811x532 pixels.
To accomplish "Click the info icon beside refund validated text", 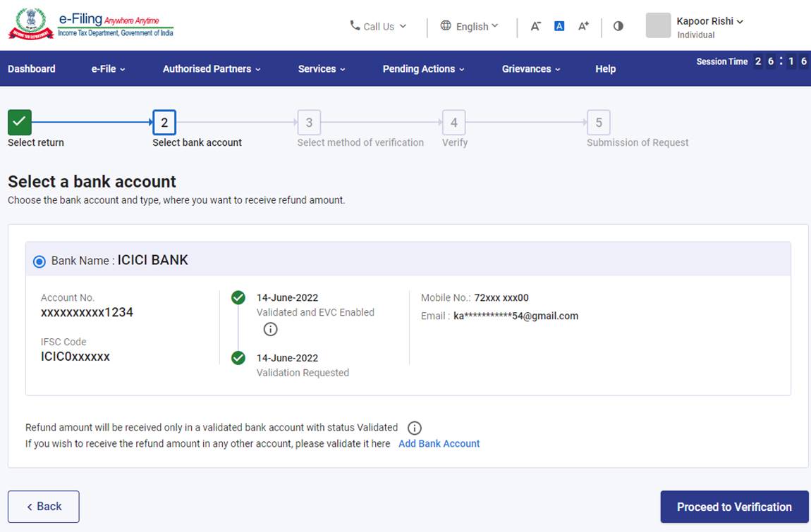I will (x=415, y=428).
